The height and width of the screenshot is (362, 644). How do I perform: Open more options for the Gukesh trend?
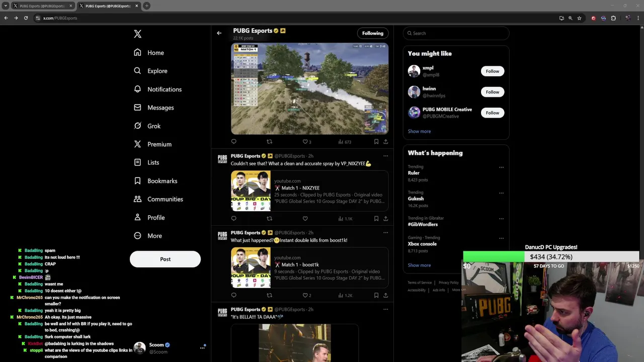(501, 193)
